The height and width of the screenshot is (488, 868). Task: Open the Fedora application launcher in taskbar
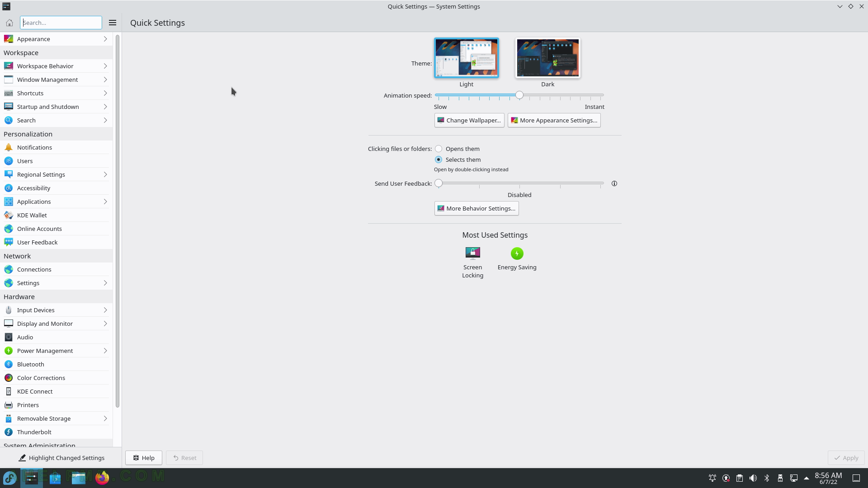click(x=10, y=478)
